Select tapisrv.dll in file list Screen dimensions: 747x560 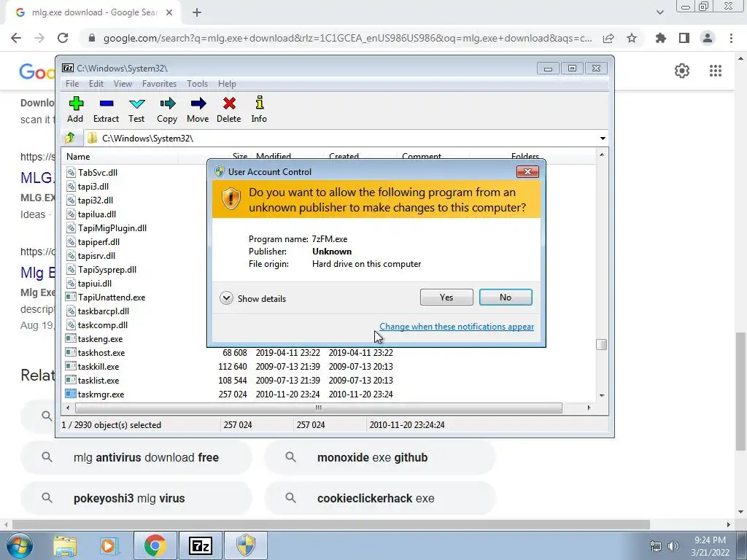[x=96, y=255]
